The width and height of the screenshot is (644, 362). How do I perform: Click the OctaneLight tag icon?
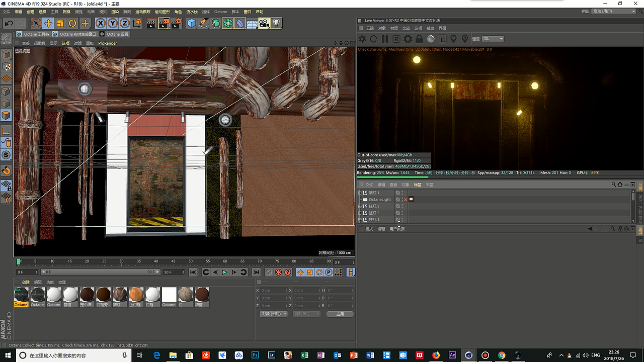point(411,200)
